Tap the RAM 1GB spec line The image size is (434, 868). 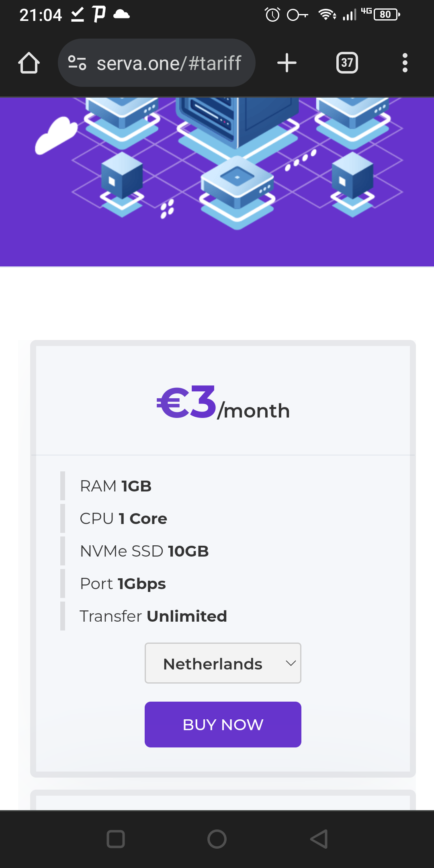(116, 486)
